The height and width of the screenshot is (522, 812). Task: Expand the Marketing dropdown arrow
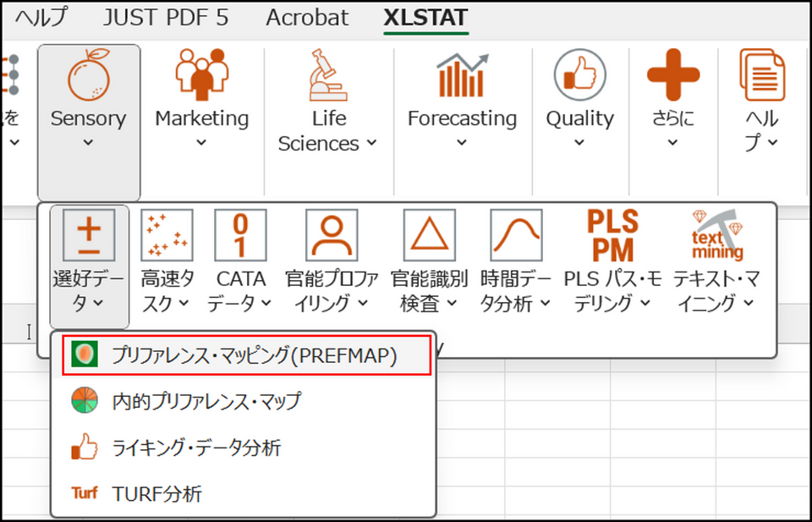202,142
